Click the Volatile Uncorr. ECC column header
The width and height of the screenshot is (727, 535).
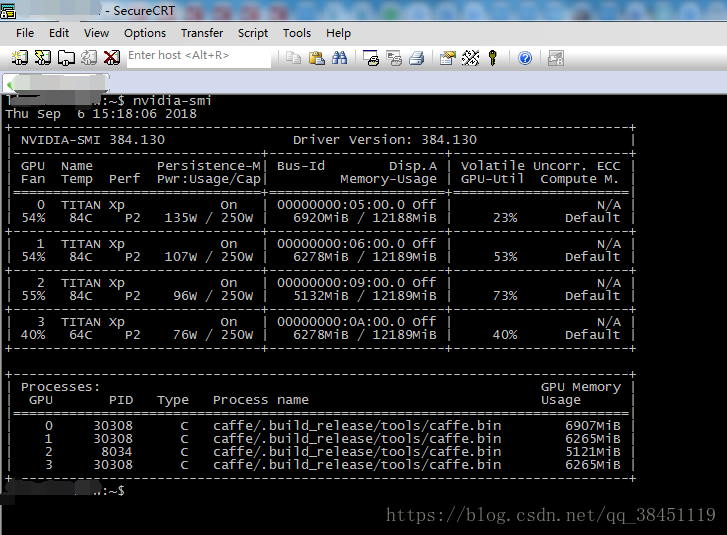pyautogui.click(x=540, y=166)
